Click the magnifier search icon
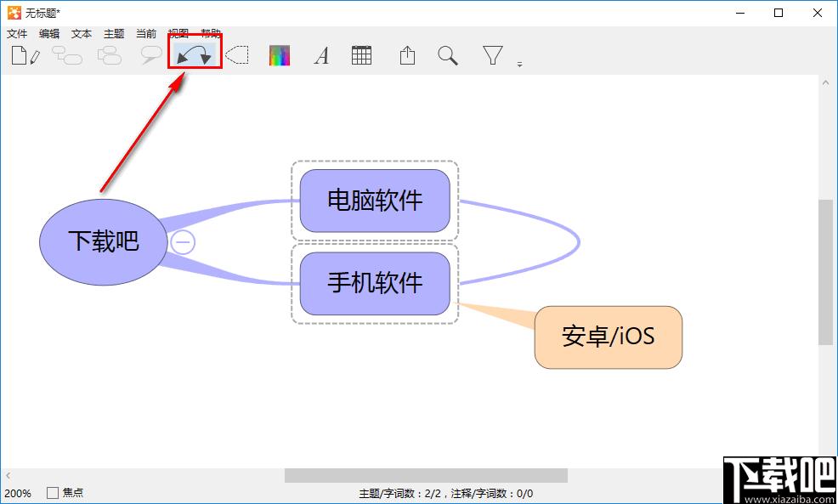This screenshot has height=504, width=838. [447, 55]
